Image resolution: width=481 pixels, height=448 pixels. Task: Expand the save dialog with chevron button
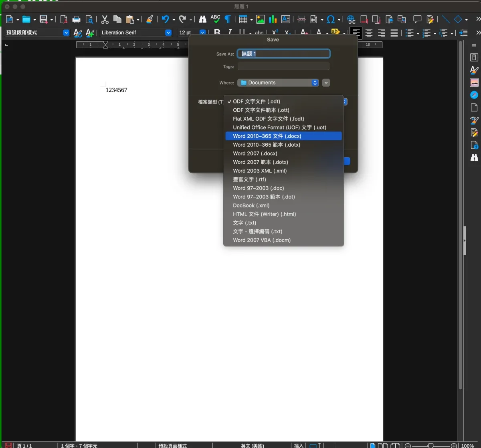coord(326,83)
